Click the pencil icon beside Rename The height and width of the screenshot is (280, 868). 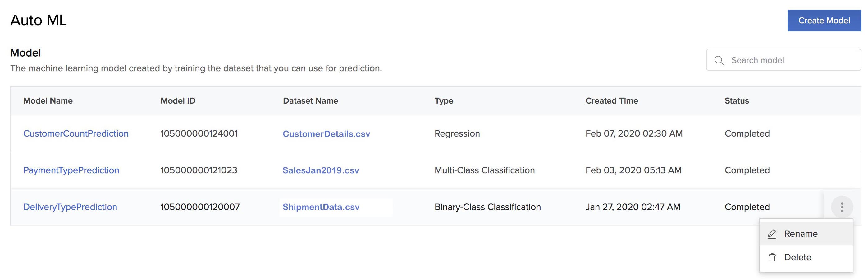pyautogui.click(x=772, y=234)
